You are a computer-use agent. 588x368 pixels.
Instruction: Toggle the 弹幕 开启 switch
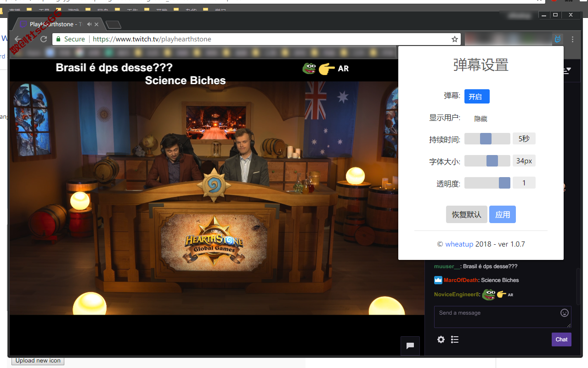pos(477,97)
